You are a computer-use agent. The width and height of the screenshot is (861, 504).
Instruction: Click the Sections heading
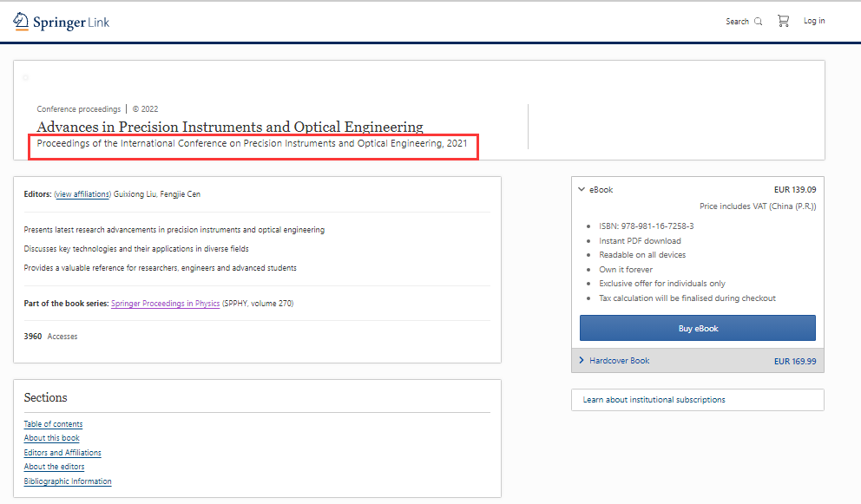tap(46, 397)
